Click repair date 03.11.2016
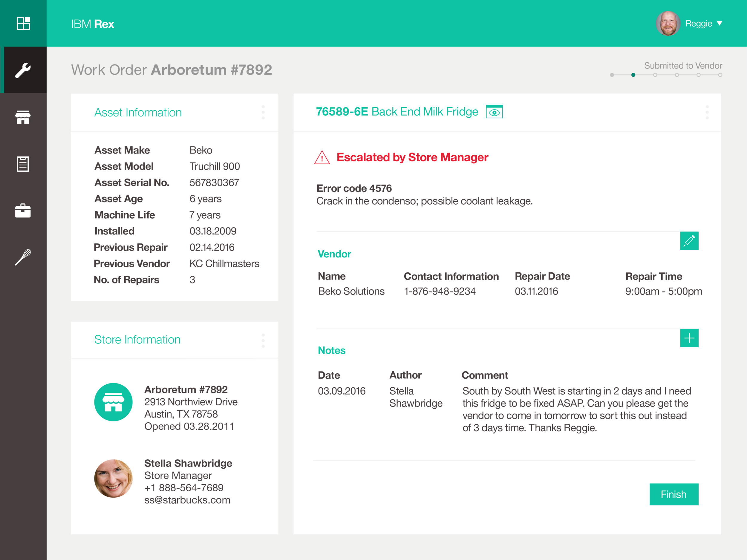The height and width of the screenshot is (560, 747). [x=537, y=291]
